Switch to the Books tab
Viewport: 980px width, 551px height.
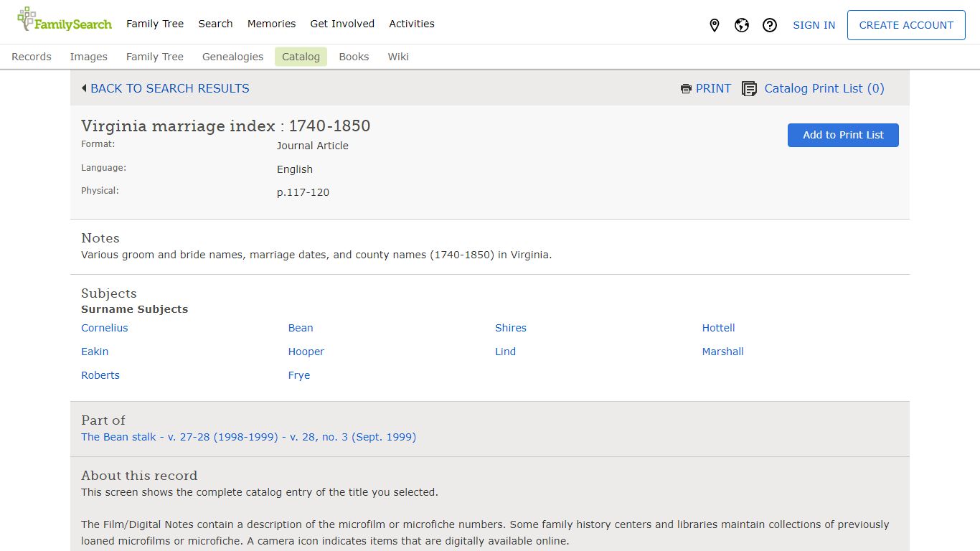(x=354, y=57)
